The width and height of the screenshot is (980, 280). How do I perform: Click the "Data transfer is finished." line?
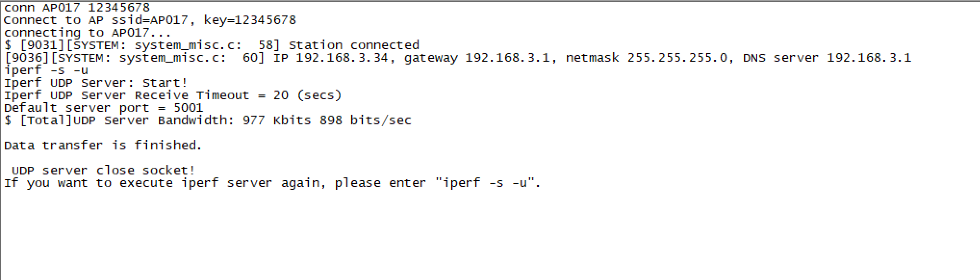103,146
